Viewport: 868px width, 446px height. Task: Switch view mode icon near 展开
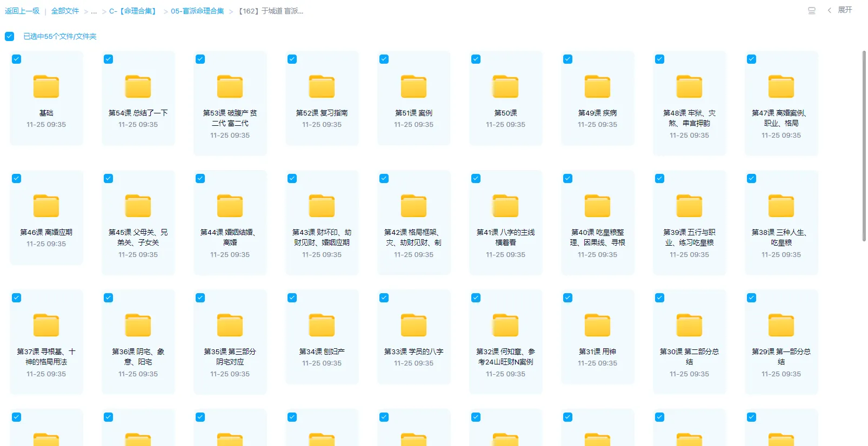(811, 10)
